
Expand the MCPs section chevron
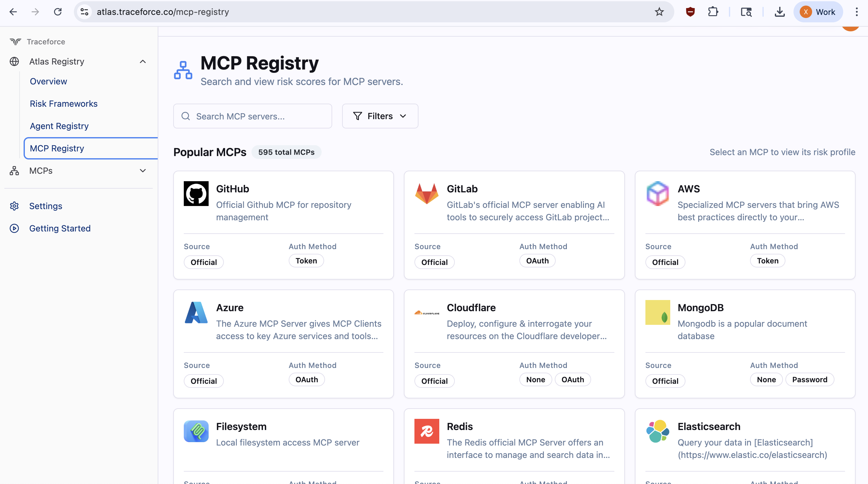[x=143, y=171]
